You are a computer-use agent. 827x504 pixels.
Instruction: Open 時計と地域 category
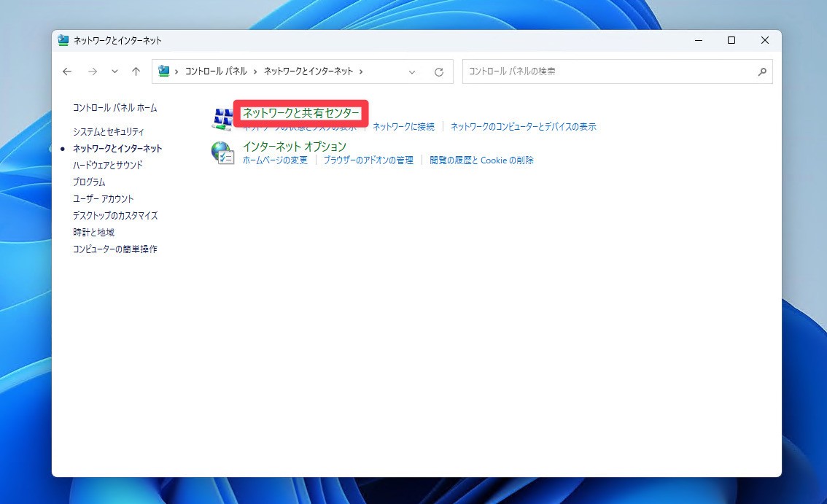coord(93,232)
